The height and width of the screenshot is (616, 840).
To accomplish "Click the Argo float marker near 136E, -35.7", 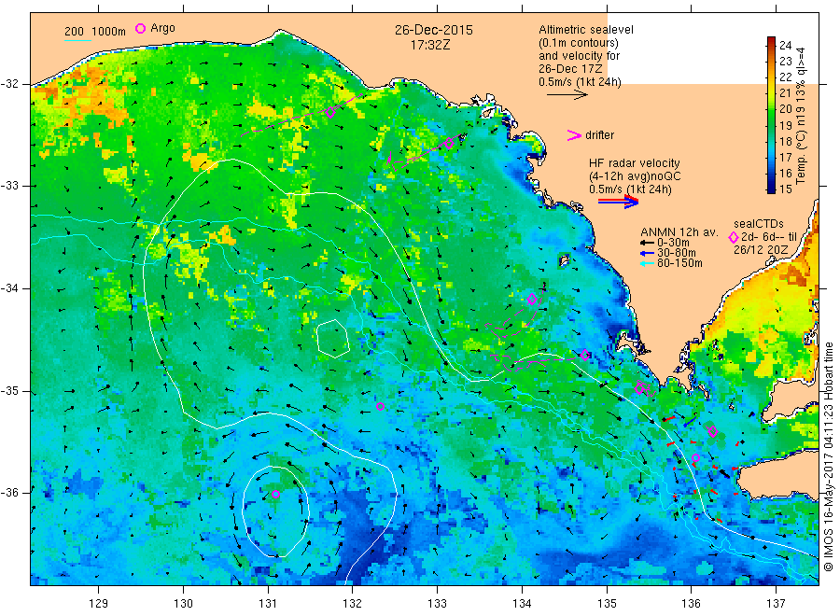I will click(695, 458).
